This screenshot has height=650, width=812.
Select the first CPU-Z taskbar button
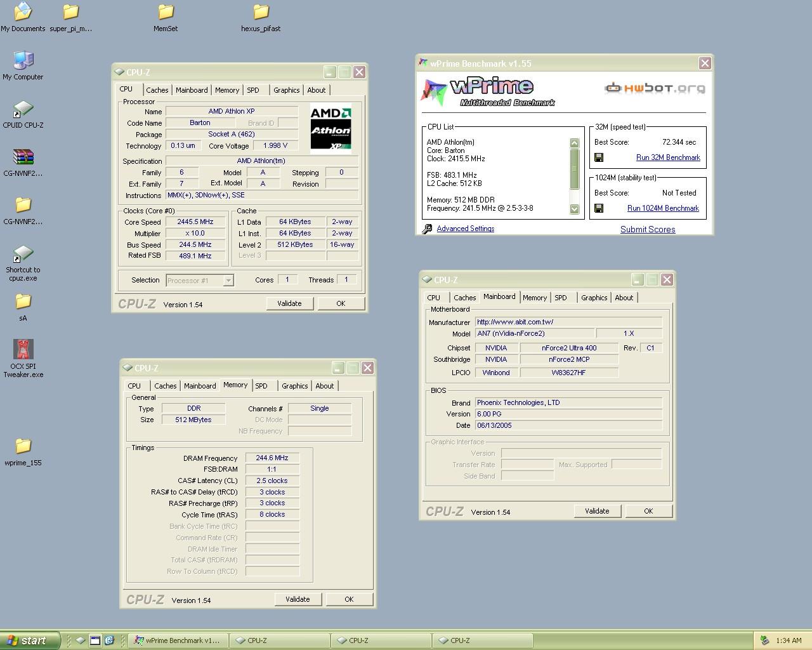click(279, 640)
